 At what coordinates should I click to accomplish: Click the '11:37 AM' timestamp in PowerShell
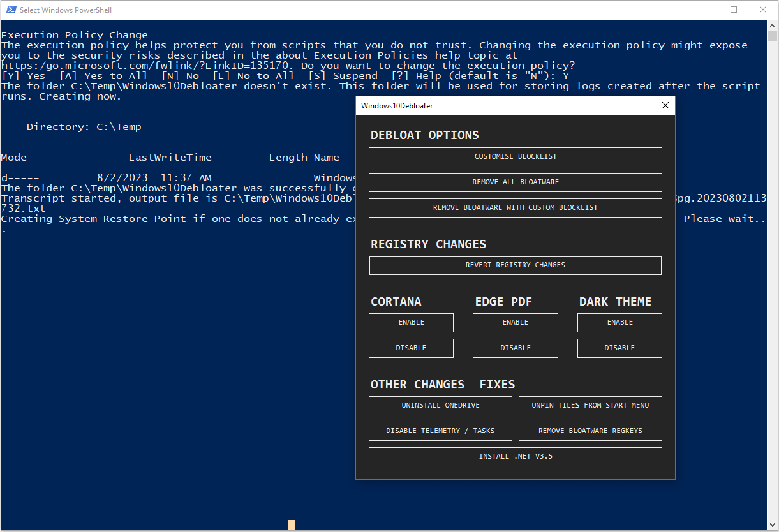click(x=186, y=178)
